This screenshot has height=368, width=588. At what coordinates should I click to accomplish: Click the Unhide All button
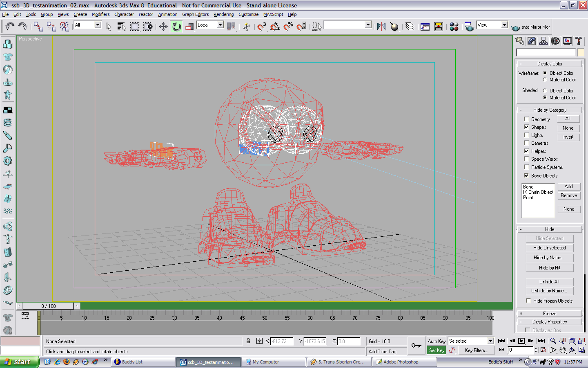pyautogui.click(x=550, y=282)
